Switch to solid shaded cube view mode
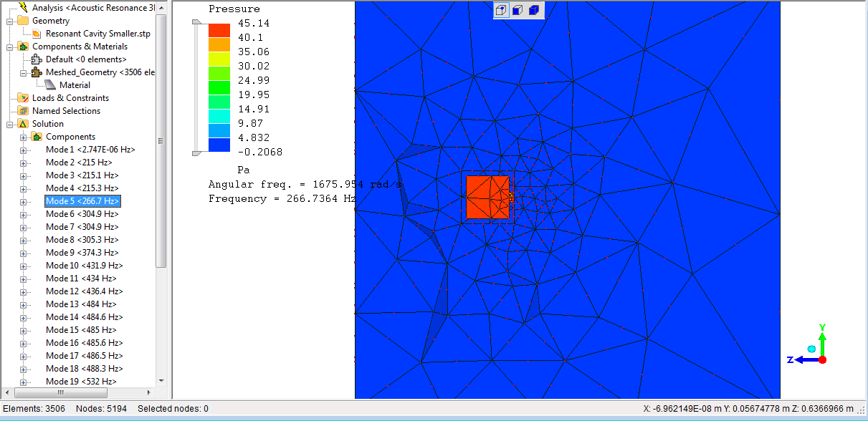Image resolution: width=868 pixels, height=421 pixels. [533, 10]
